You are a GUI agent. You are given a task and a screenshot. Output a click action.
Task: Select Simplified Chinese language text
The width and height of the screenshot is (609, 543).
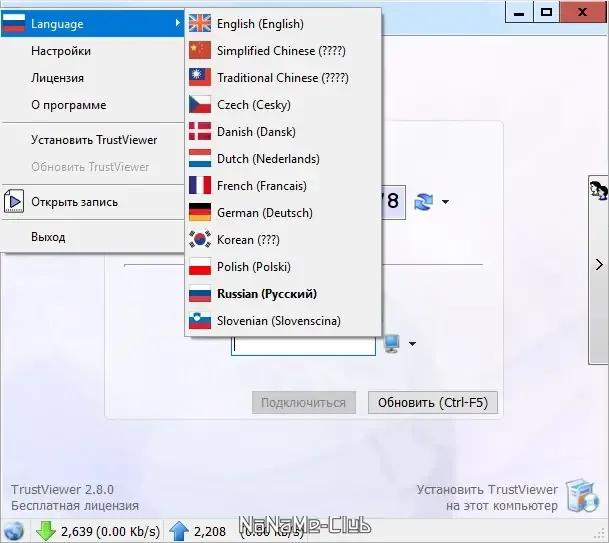tap(281, 51)
